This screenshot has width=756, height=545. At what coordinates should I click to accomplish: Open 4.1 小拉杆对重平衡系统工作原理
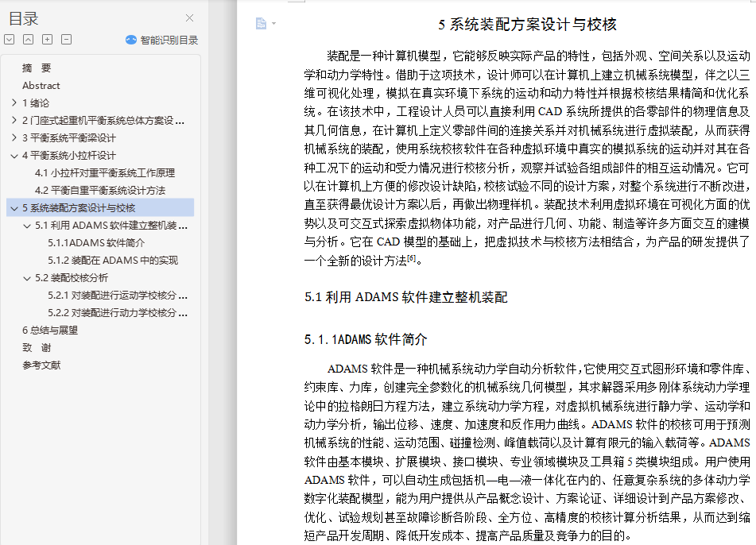tap(105, 172)
